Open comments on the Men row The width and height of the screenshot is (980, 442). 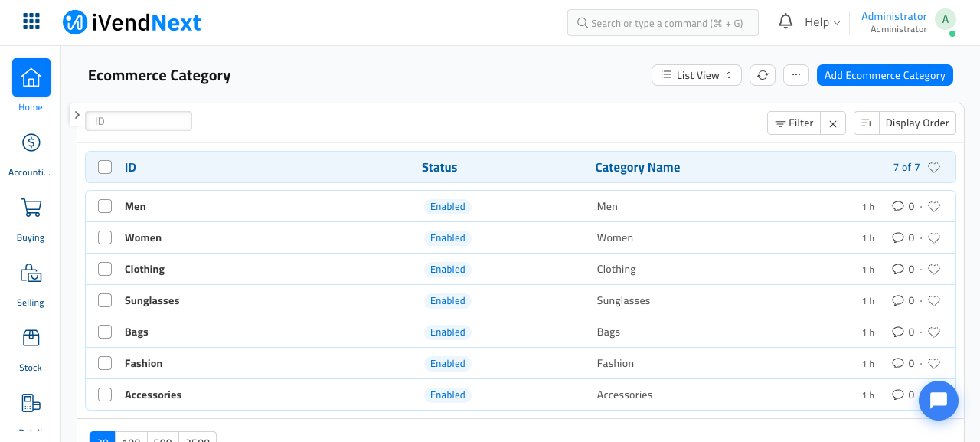coord(903,207)
